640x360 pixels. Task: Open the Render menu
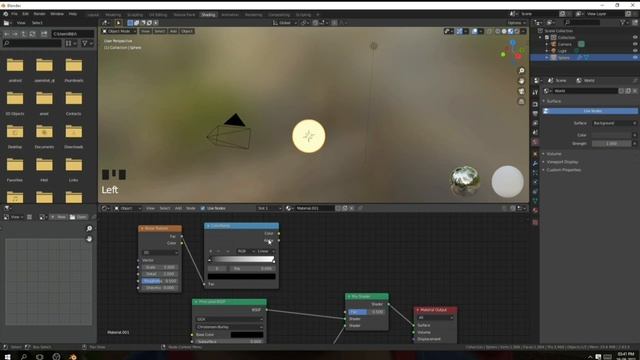click(x=40, y=14)
